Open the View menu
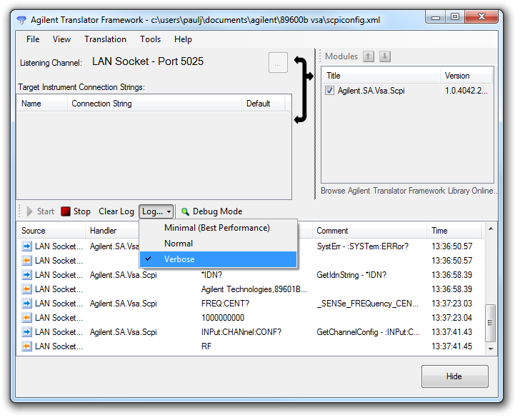 pyautogui.click(x=61, y=39)
